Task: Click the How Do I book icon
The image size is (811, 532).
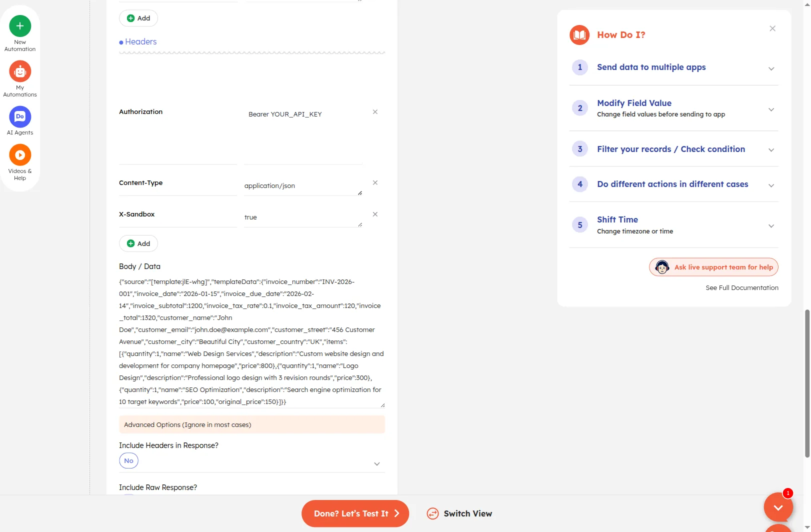Action: [x=579, y=35]
